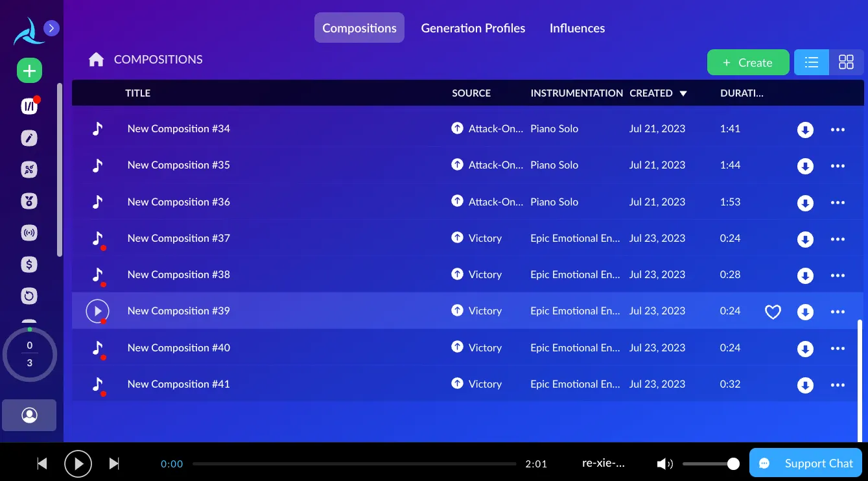Click the Title column header
Screen dimensions: 868x481
tap(137, 93)
